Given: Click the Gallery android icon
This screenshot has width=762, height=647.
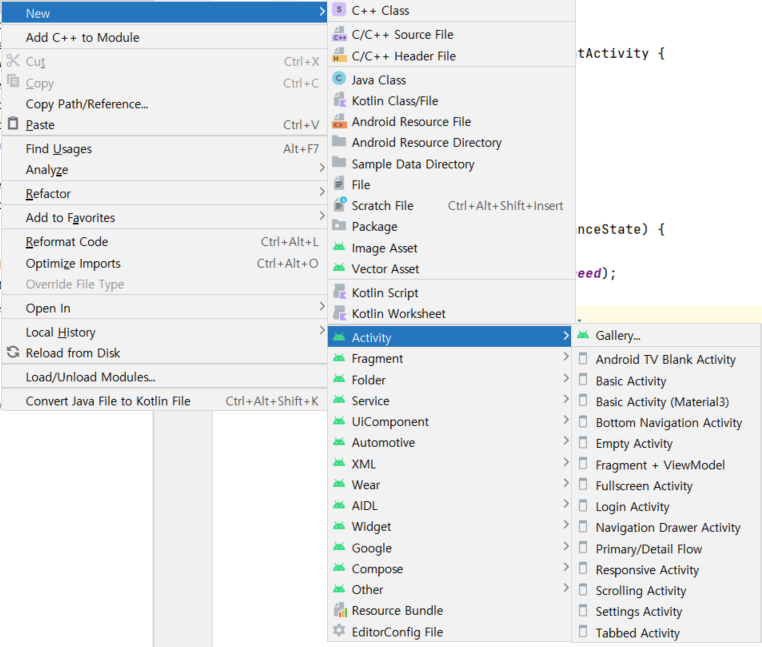Looking at the screenshot, I should pos(583,334).
